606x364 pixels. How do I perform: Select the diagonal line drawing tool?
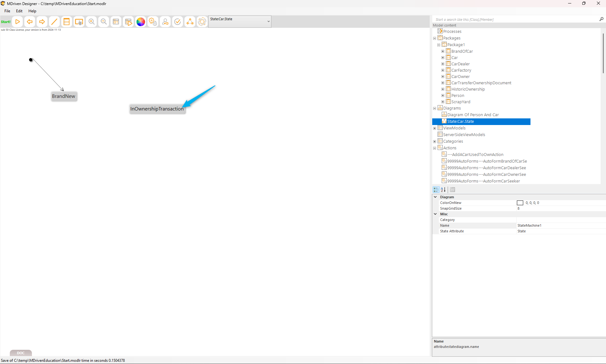coord(54,22)
